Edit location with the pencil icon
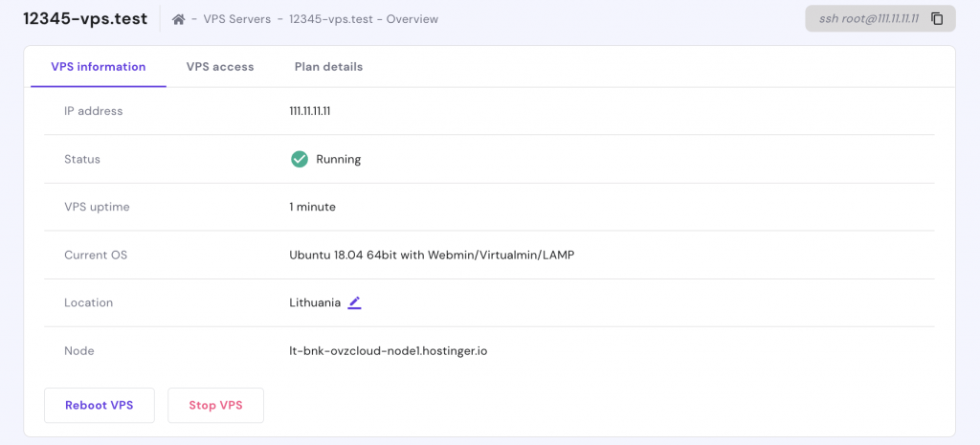This screenshot has height=445, width=980. click(354, 302)
